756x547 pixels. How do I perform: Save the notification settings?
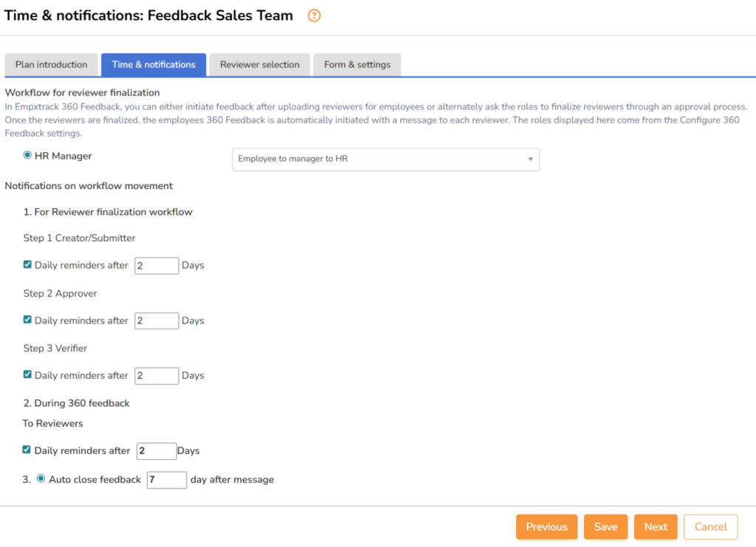605,527
